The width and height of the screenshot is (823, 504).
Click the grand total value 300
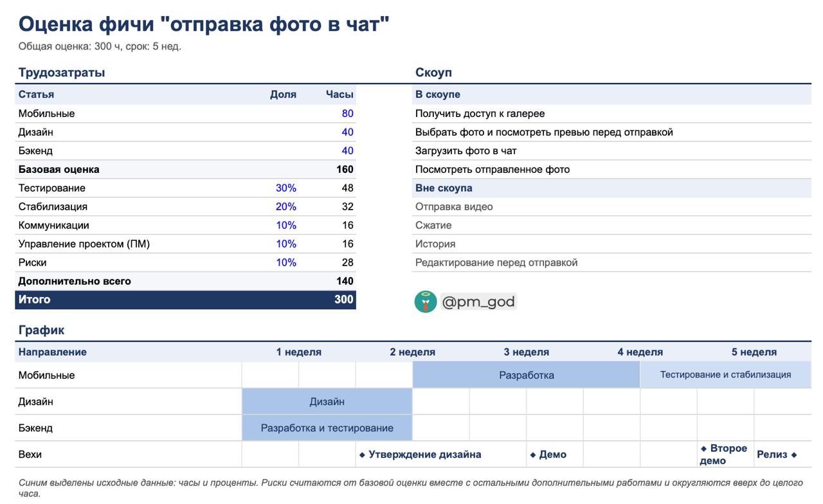click(344, 300)
